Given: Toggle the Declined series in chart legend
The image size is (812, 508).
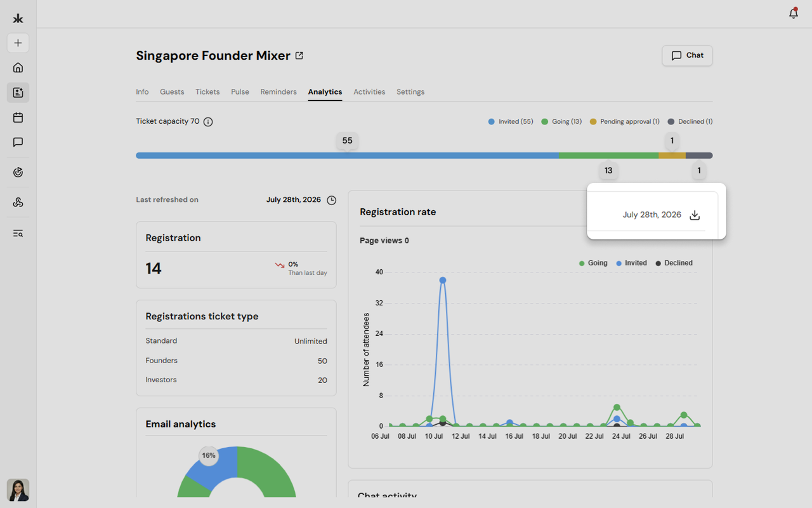Looking at the screenshot, I should pos(674,263).
